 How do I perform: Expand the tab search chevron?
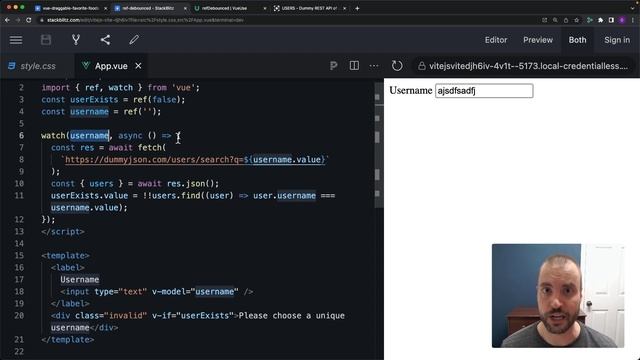[x=633, y=8]
